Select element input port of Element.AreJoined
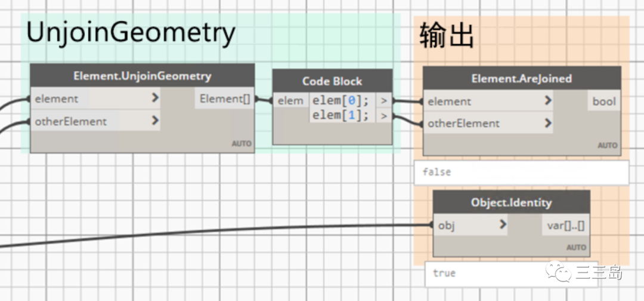Screen dimensions: 644x301 tap(488, 101)
